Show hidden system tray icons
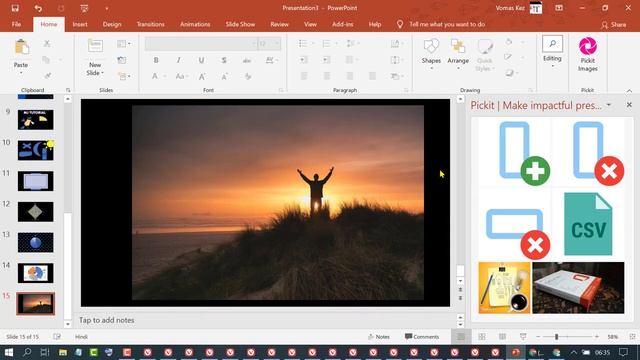The width and height of the screenshot is (640, 360). point(573,352)
